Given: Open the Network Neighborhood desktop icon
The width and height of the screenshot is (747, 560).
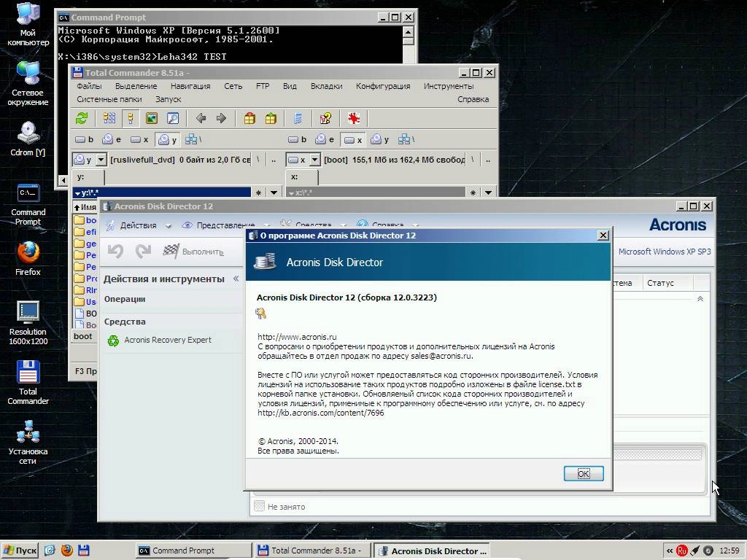Looking at the screenshot, I should (x=28, y=83).
